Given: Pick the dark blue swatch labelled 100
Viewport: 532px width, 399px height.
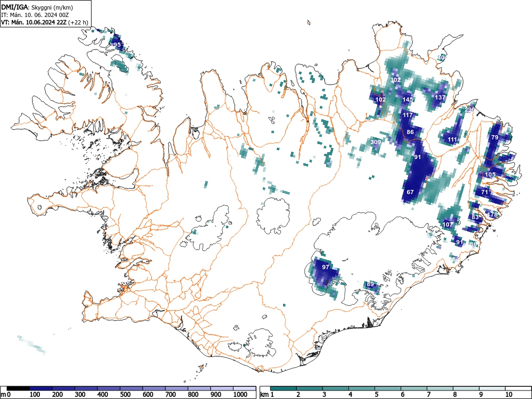Looking at the screenshot, I should (x=41, y=388).
